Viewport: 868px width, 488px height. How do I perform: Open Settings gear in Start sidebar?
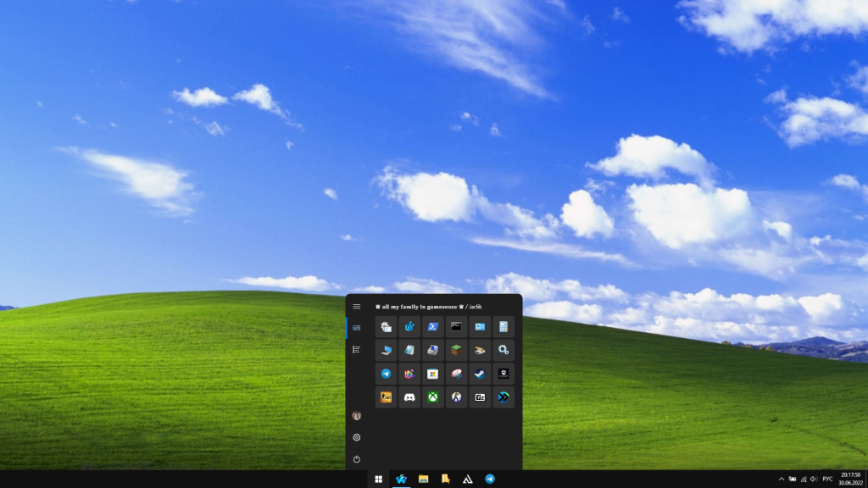tap(357, 437)
